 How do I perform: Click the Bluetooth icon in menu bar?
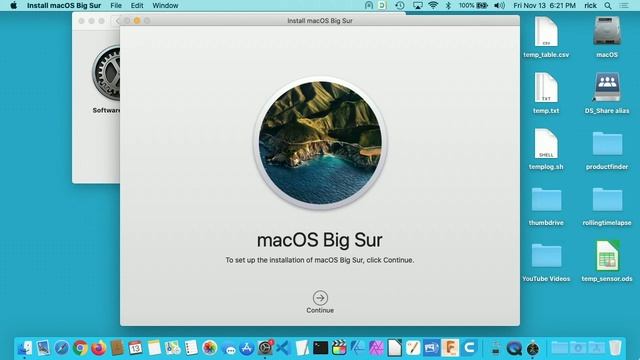click(448, 5)
